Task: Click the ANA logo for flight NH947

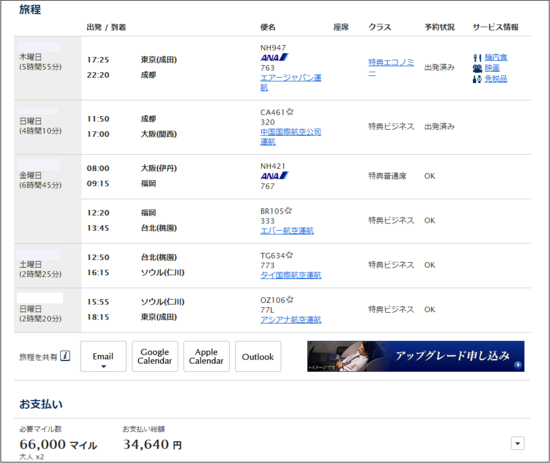Action: tap(274, 58)
